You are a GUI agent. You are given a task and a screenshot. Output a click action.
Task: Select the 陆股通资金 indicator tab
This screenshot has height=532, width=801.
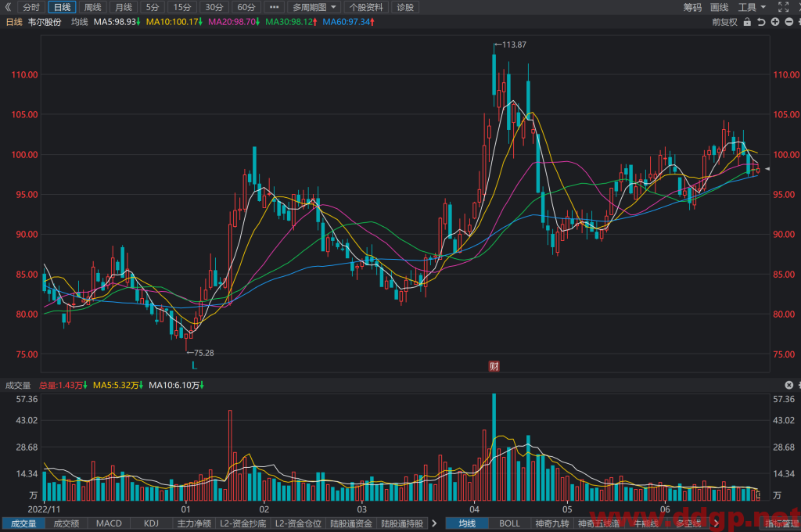(x=351, y=523)
